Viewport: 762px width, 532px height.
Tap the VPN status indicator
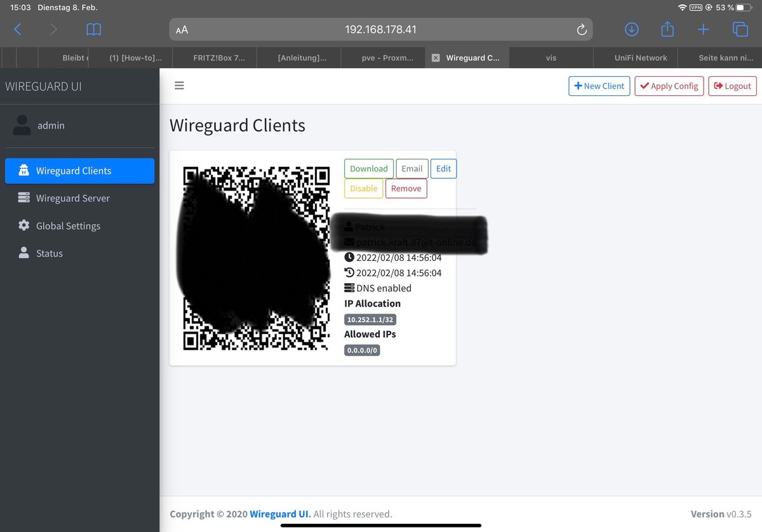pos(696,8)
